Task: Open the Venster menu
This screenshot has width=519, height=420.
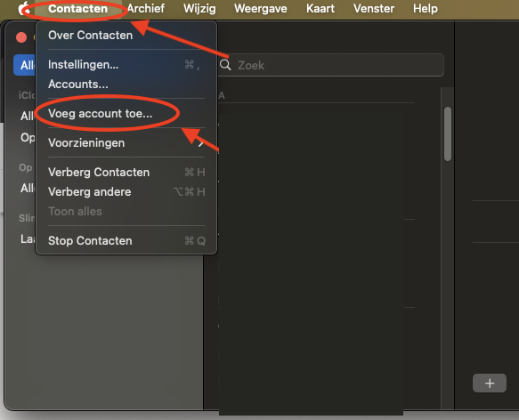Action: (374, 9)
